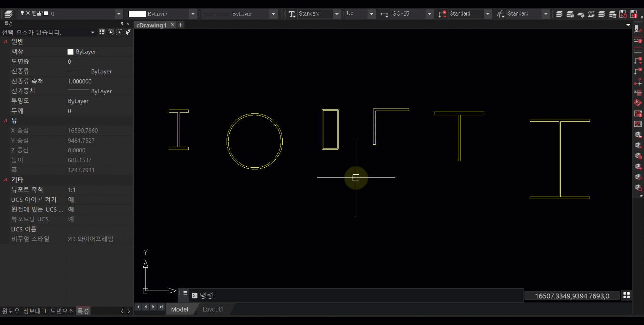Collapse the 기타 section

click(x=5, y=180)
